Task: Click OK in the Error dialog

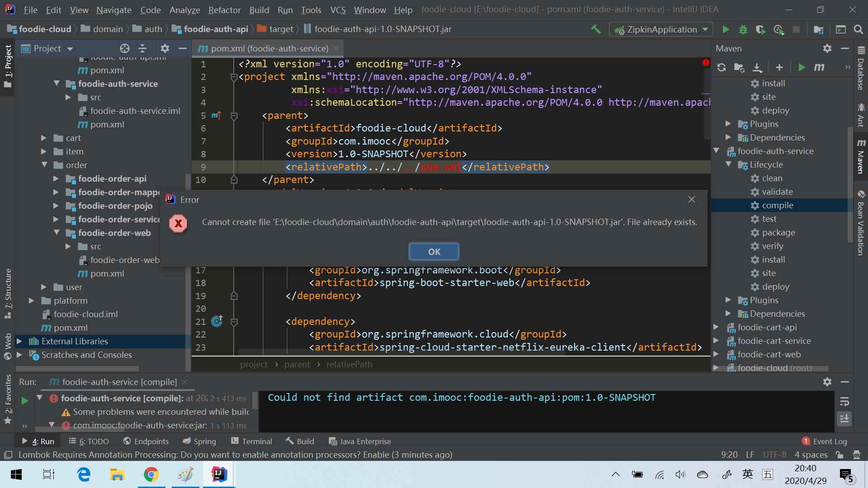Action: point(434,252)
